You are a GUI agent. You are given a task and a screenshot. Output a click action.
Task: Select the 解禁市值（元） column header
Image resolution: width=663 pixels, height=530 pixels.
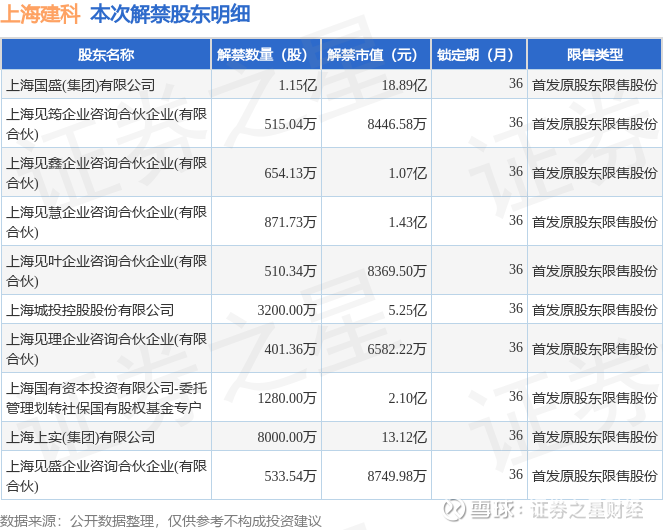pos(376,55)
